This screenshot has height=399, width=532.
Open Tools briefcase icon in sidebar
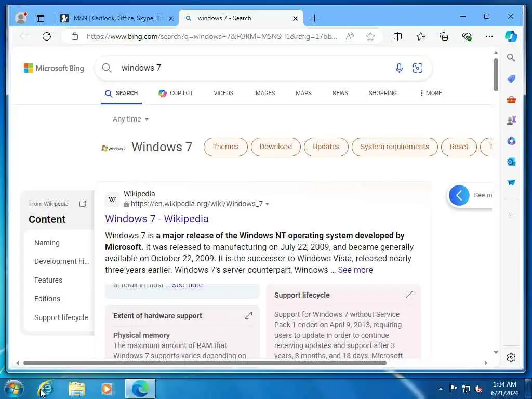pyautogui.click(x=511, y=100)
